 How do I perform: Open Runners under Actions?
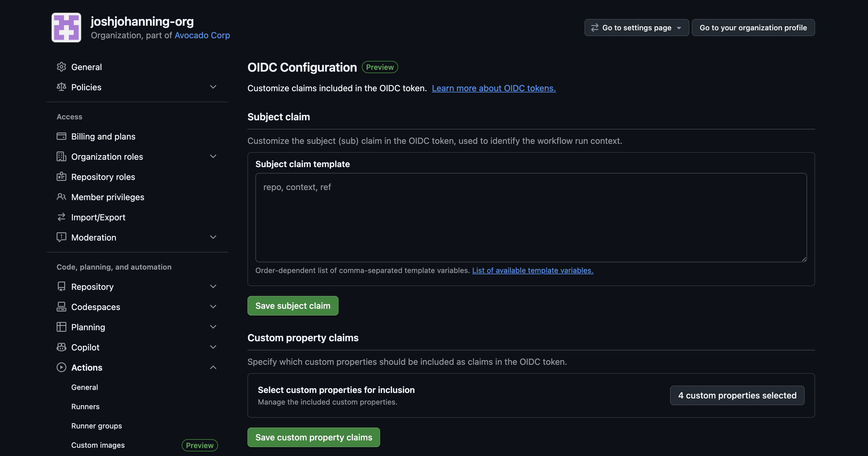pyautogui.click(x=85, y=406)
